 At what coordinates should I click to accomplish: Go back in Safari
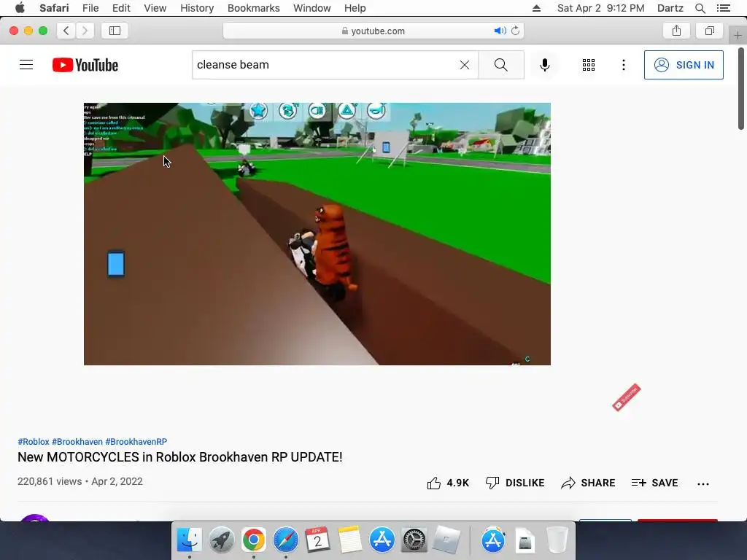click(66, 31)
